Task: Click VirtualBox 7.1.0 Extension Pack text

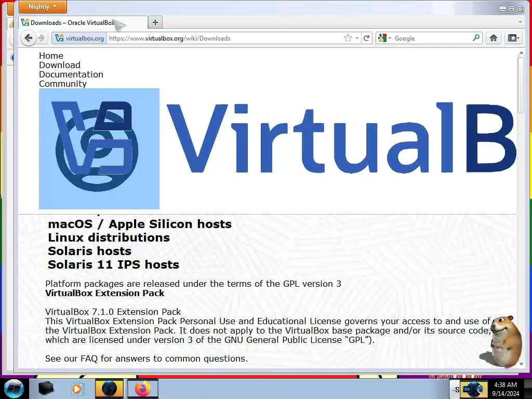Action: tap(113, 312)
